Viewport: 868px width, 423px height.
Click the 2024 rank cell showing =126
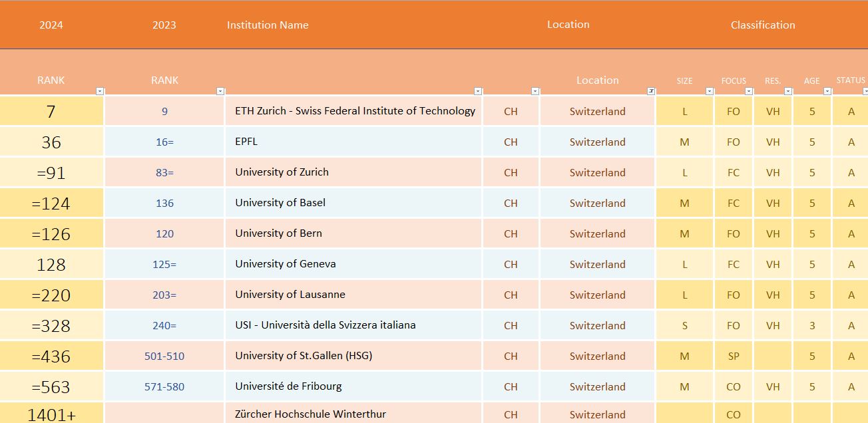[51, 234]
